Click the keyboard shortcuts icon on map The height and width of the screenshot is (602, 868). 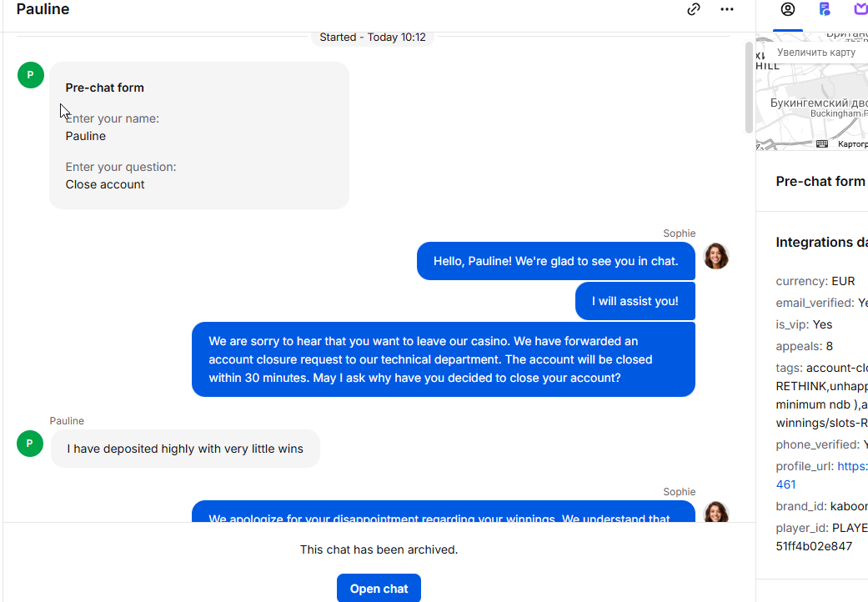pos(822,144)
